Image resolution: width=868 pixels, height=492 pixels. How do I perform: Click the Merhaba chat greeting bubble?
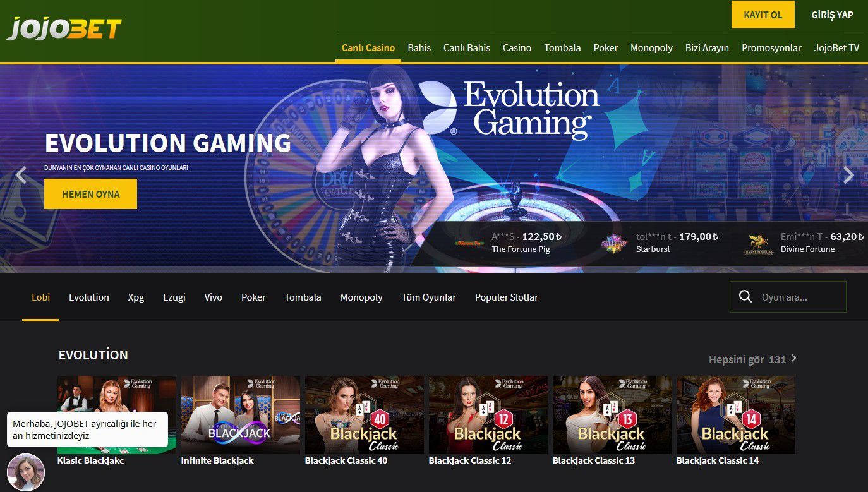[87, 429]
